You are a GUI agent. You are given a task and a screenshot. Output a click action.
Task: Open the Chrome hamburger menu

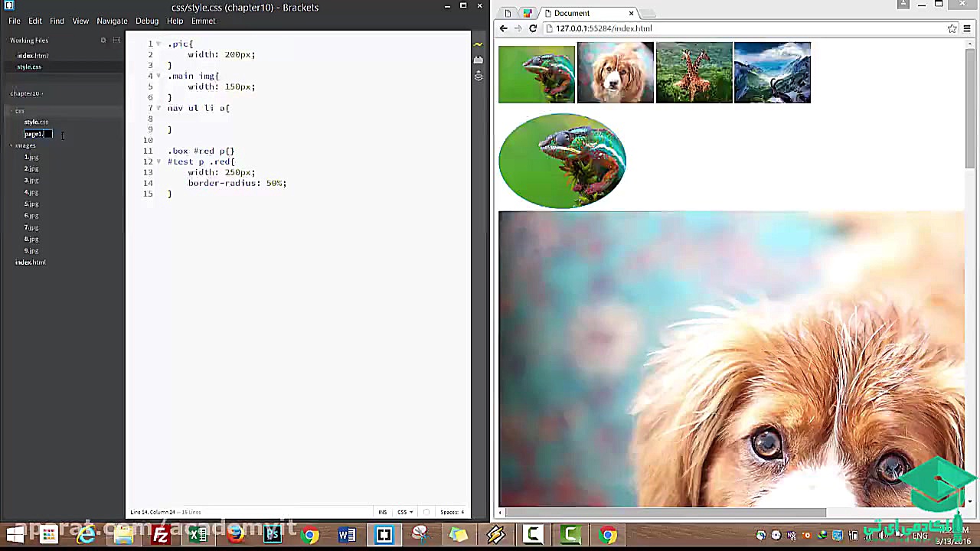967,28
